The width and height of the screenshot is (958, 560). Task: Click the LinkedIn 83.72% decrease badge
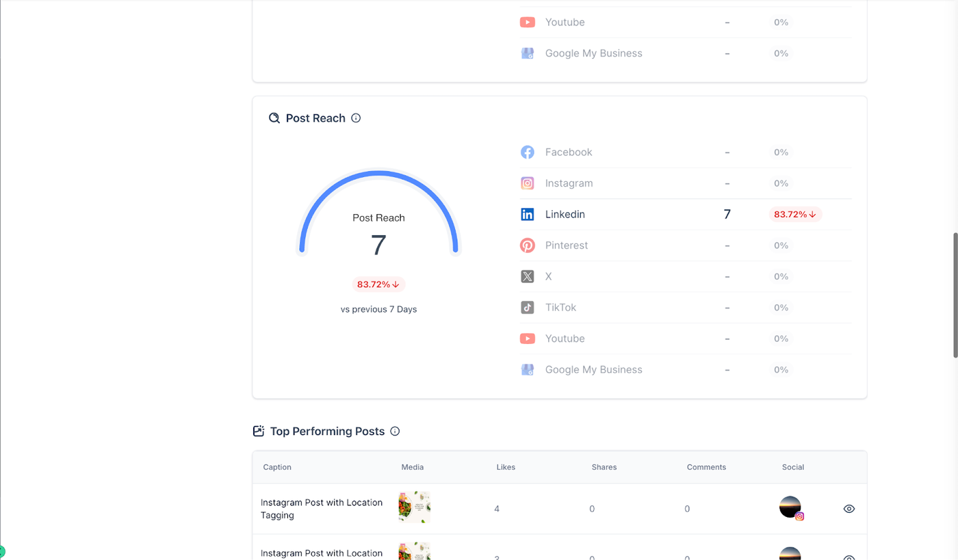[x=794, y=215]
